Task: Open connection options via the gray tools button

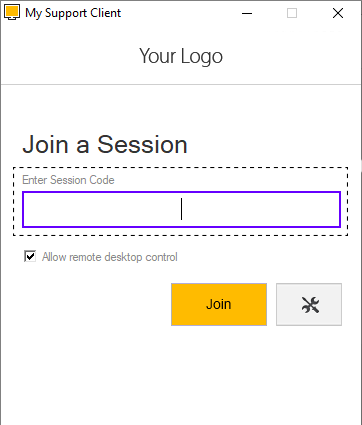Action: click(309, 304)
